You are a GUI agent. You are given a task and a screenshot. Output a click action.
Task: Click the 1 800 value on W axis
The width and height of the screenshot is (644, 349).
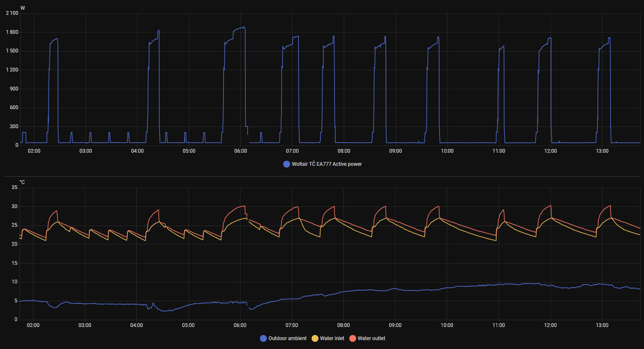[12, 32]
